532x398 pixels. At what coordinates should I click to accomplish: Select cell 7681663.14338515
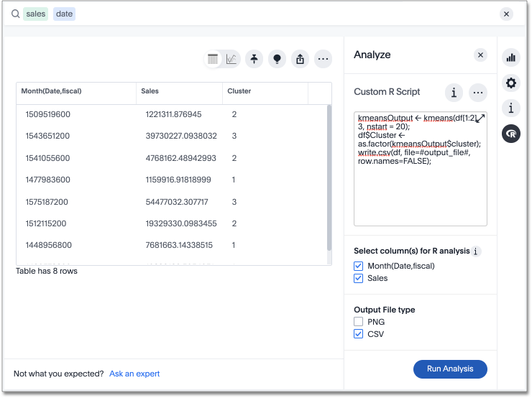[179, 245]
